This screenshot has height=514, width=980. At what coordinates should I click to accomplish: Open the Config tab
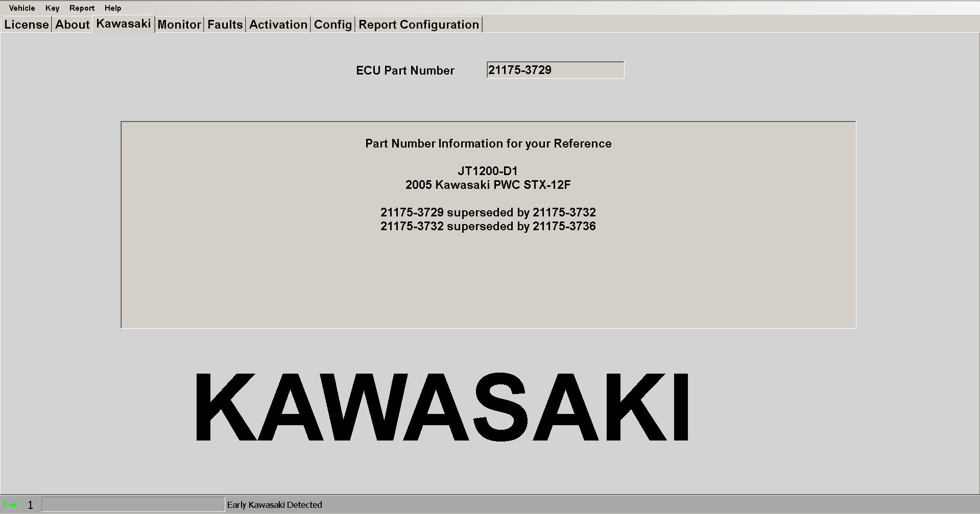click(333, 25)
